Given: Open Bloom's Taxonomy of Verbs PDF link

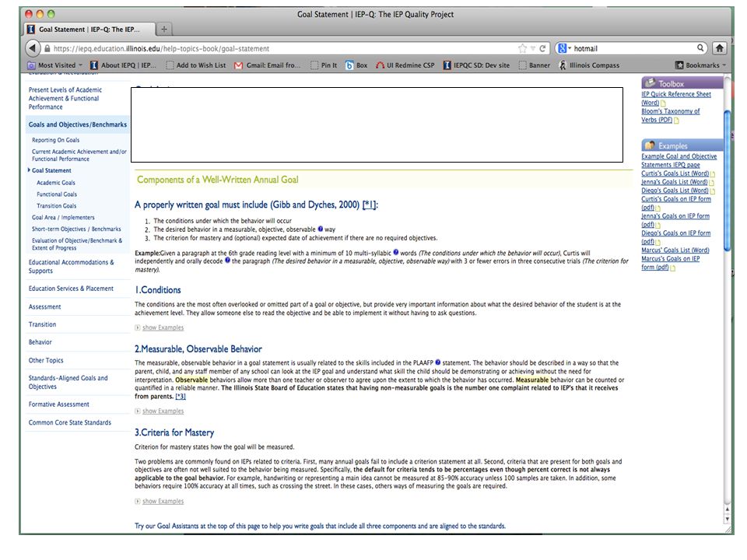Looking at the screenshot, I should 670,116.
